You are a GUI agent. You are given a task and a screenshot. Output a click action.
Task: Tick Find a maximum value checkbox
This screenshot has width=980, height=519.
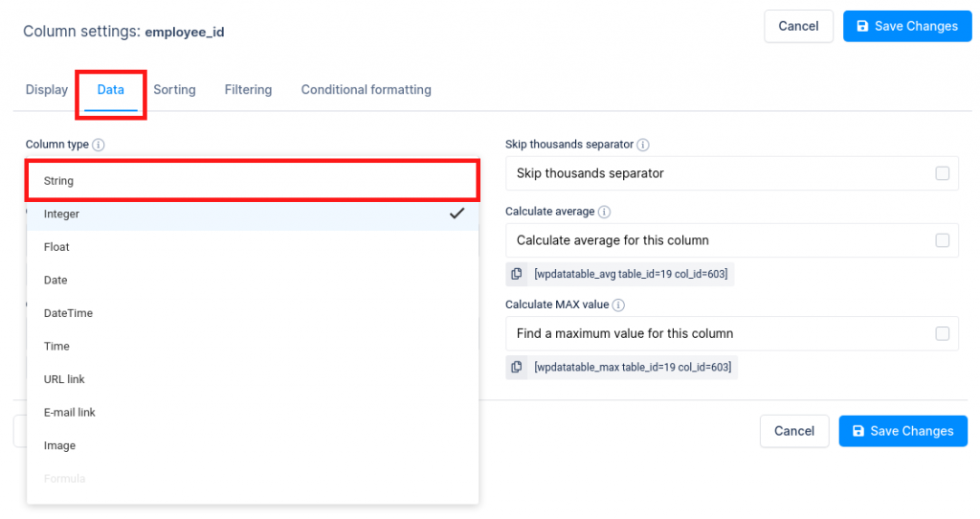(942, 333)
